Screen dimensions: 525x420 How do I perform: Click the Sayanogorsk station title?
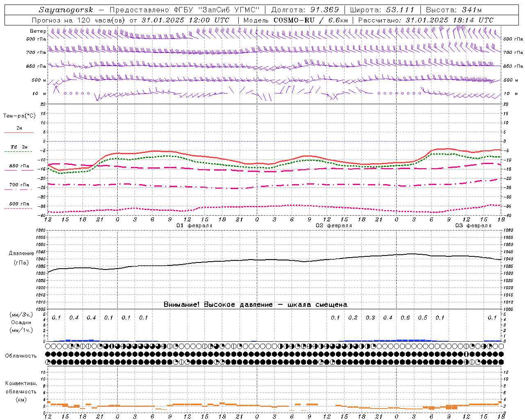pyautogui.click(x=66, y=10)
